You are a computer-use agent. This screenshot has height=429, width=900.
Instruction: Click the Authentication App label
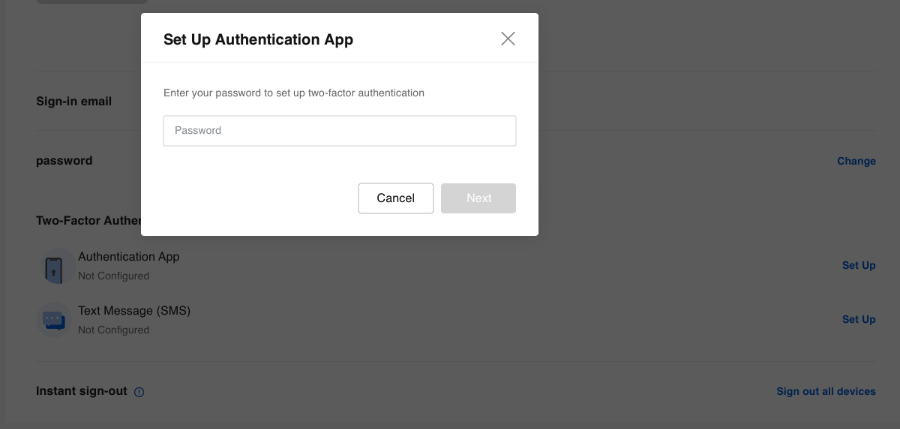coord(129,257)
